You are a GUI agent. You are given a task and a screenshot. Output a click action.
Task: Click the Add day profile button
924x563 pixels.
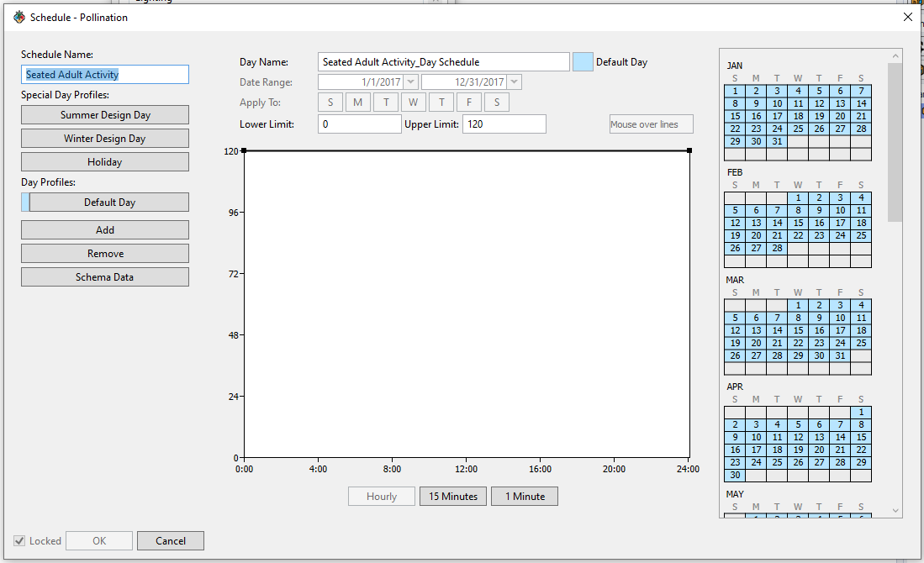pyautogui.click(x=105, y=230)
